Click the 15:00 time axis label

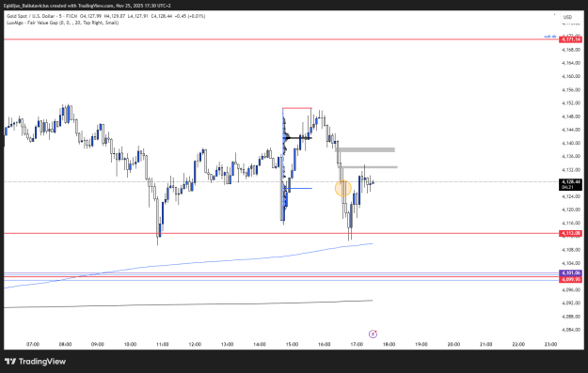point(292,344)
